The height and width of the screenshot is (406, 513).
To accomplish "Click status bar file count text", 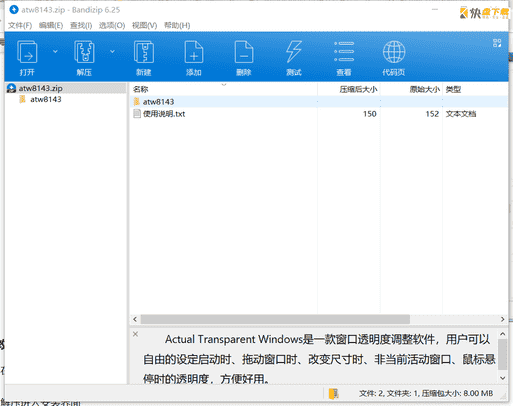I will point(426,394).
